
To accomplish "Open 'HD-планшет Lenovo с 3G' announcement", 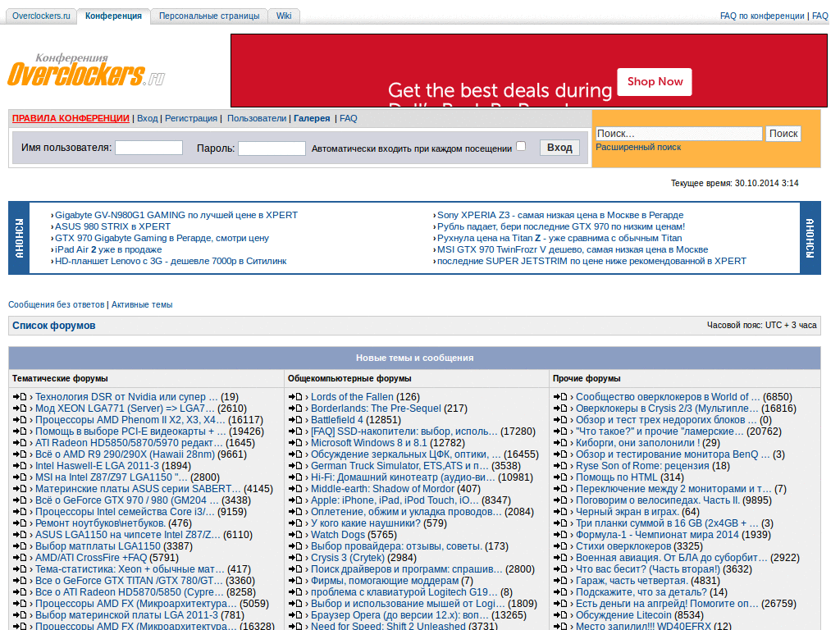I will [x=171, y=261].
